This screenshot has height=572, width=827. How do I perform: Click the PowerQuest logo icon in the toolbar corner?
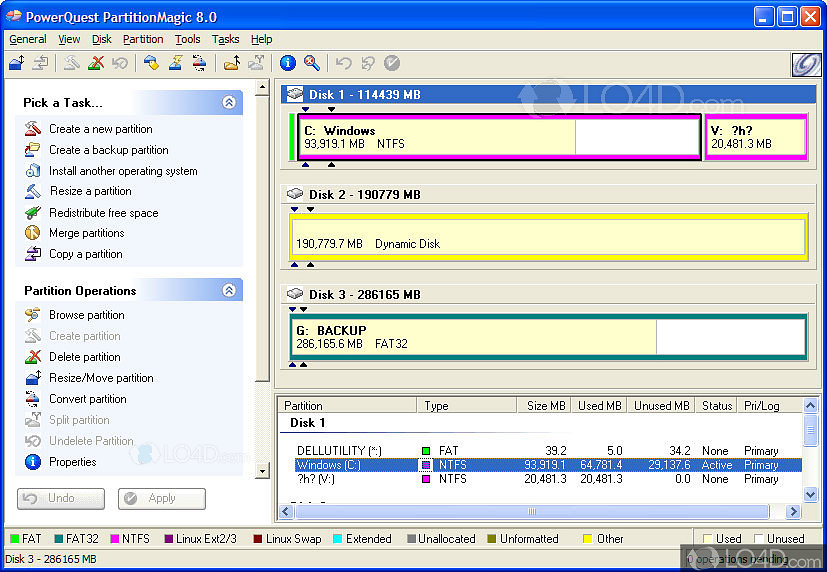pyautogui.click(x=806, y=64)
